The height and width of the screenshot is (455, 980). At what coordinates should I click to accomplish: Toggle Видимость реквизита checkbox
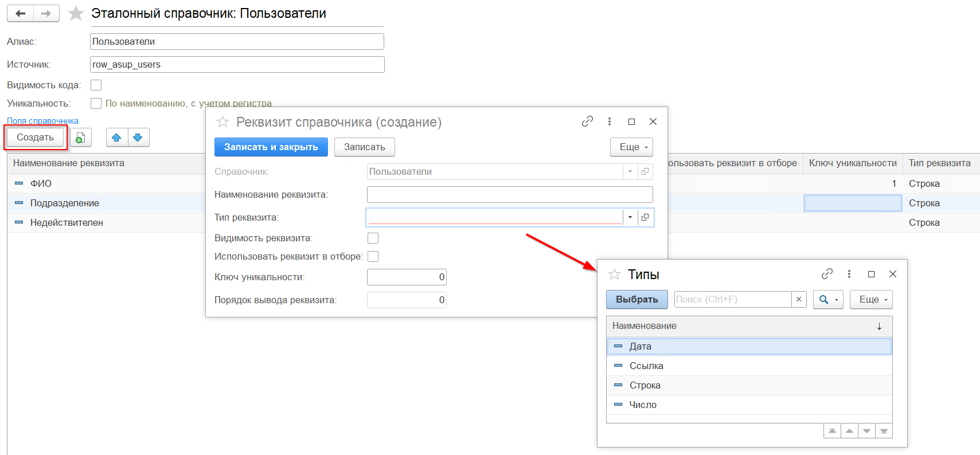point(373,238)
